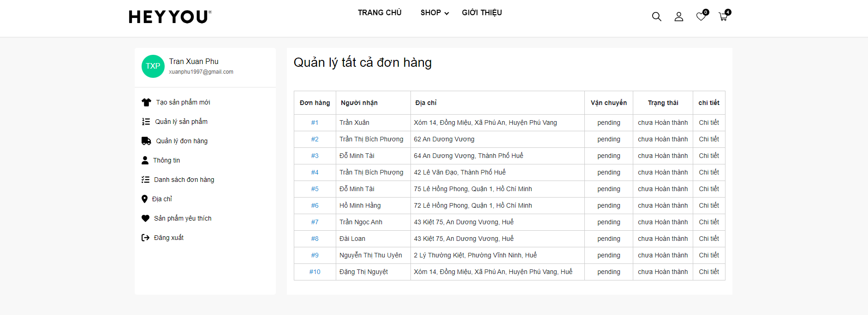Open Quản lý đơn hàng in sidebar
The image size is (868, 315).
(x=182, y=141)
